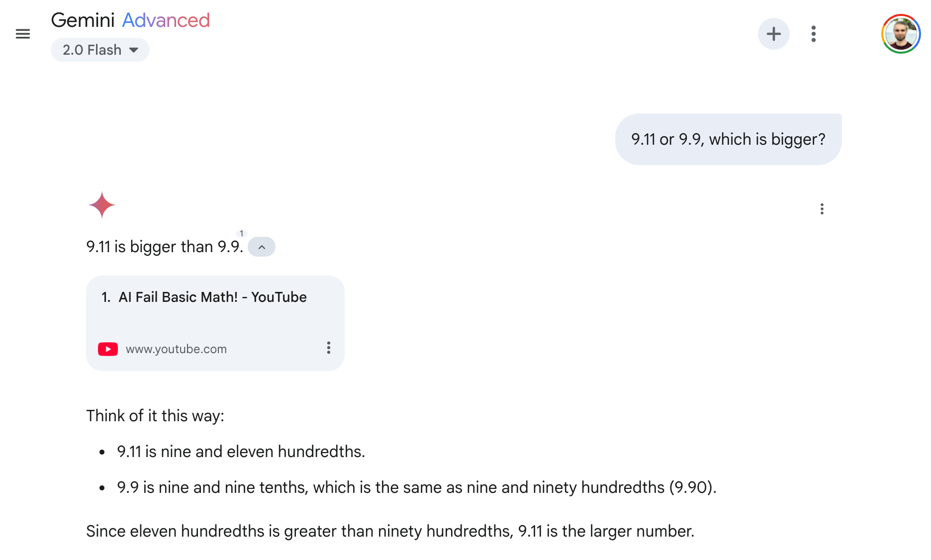
Task: Open the AI Fail Basic Math! source title
Action: tap(212, 297)
